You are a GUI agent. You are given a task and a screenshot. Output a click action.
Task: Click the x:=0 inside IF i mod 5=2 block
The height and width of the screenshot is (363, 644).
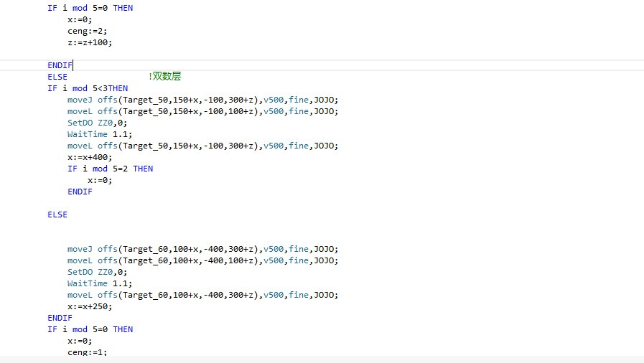click(x=100, y=180)
